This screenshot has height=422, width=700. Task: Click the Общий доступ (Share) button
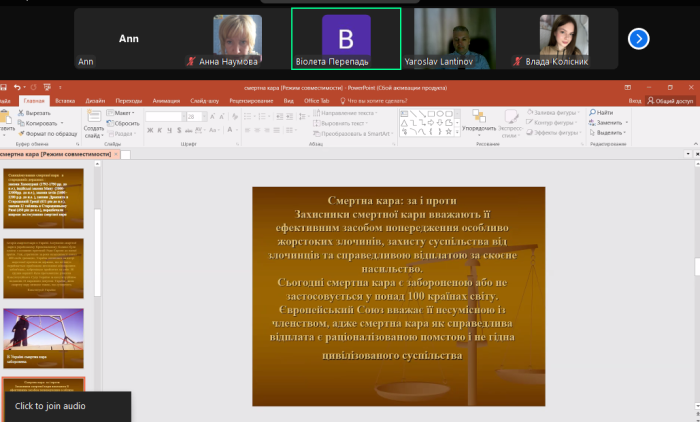coord(672,101)
